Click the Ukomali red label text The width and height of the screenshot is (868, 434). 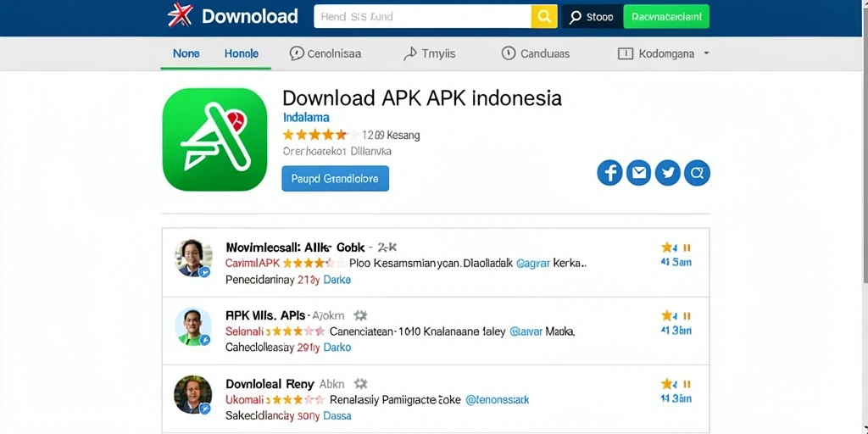click(245, 400)
